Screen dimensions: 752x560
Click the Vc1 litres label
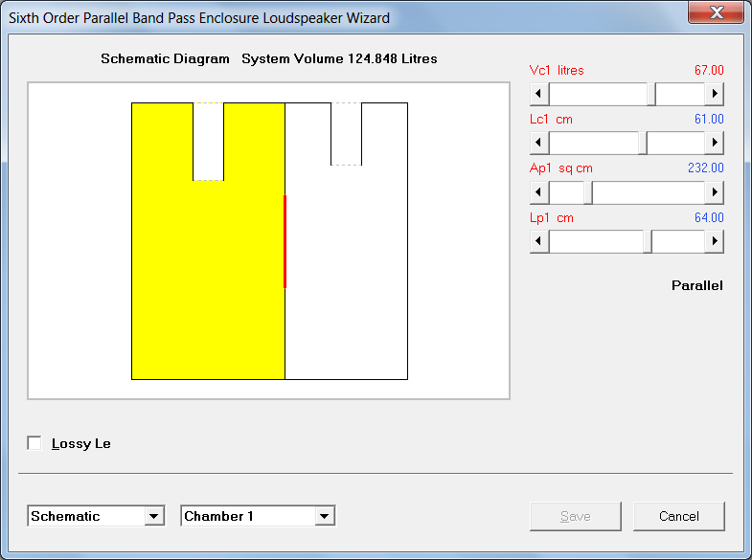click(x=557, y=71)
